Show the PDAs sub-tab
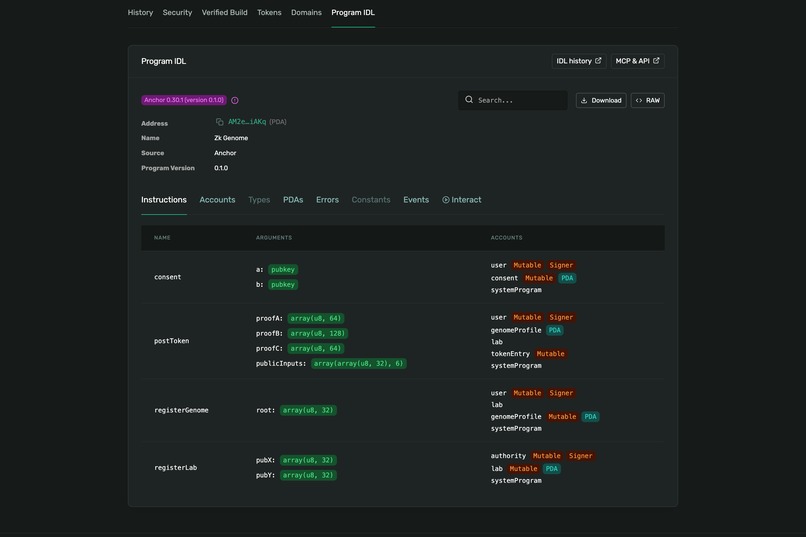806x537 pixels. pos(293,200)
